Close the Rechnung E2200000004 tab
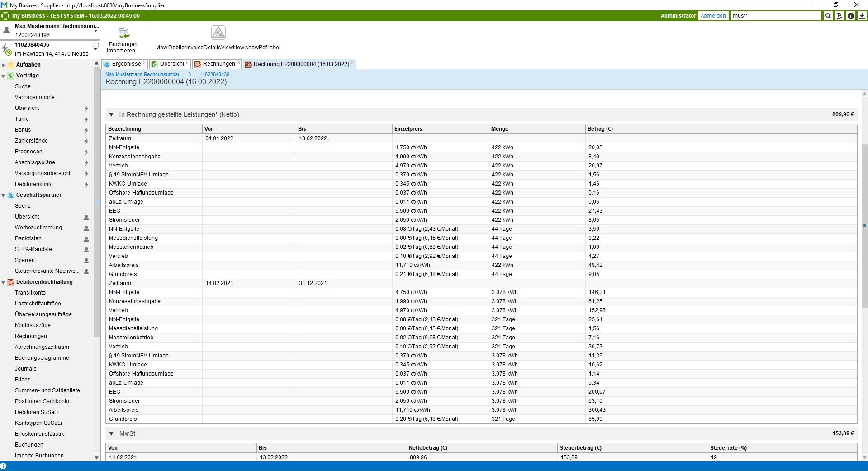Image resolution: width=868 pixels, height=471 pixels. click(353, 62)
